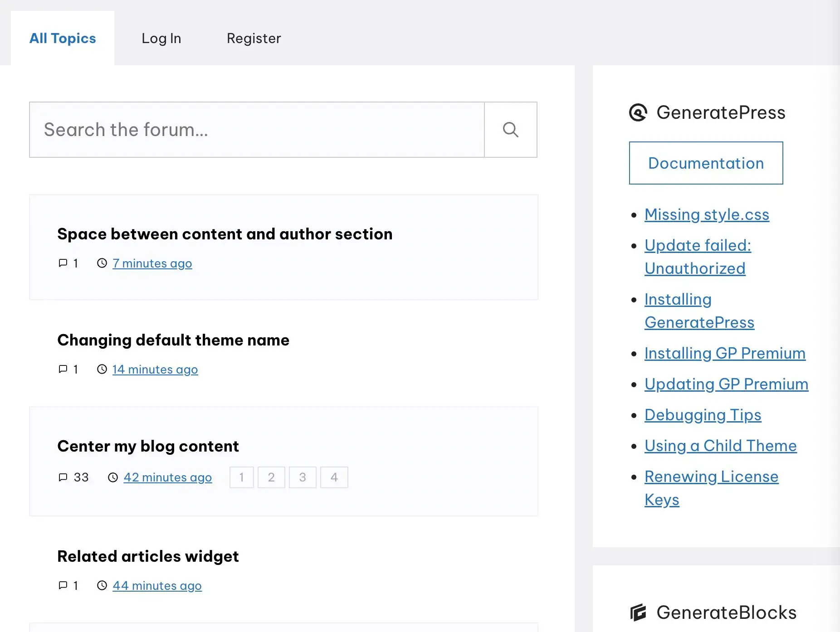Click the search magnifier icon button

click(510, 130)
